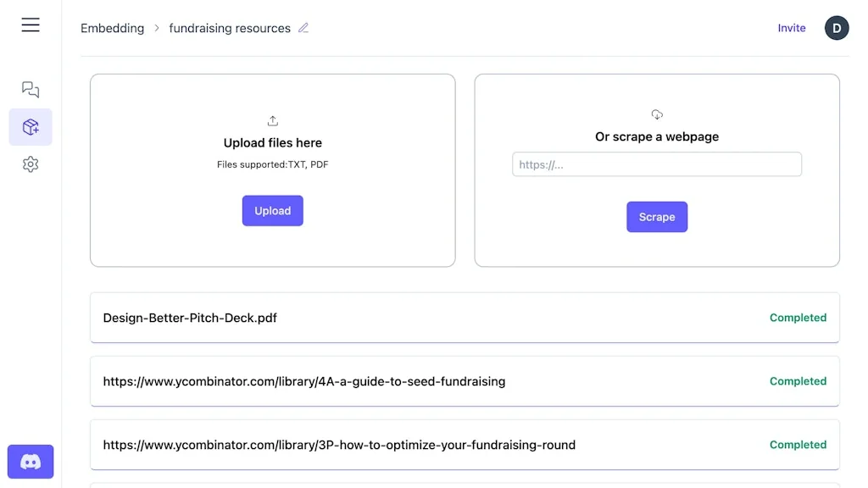Open the hamburger menu

tap(31, 25)
